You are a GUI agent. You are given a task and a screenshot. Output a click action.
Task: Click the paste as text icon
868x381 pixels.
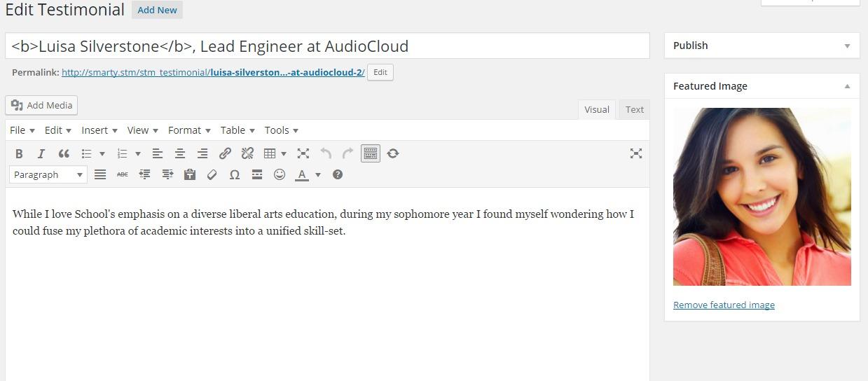(190, 174)
